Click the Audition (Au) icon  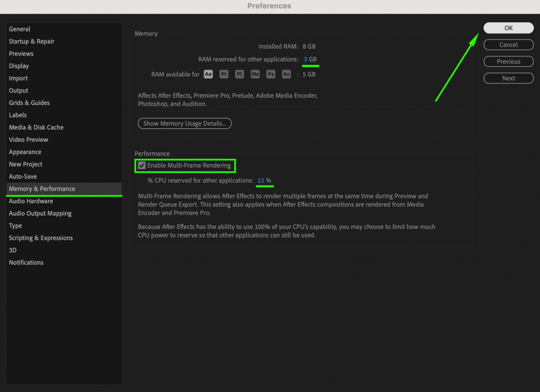pos(286,74)
